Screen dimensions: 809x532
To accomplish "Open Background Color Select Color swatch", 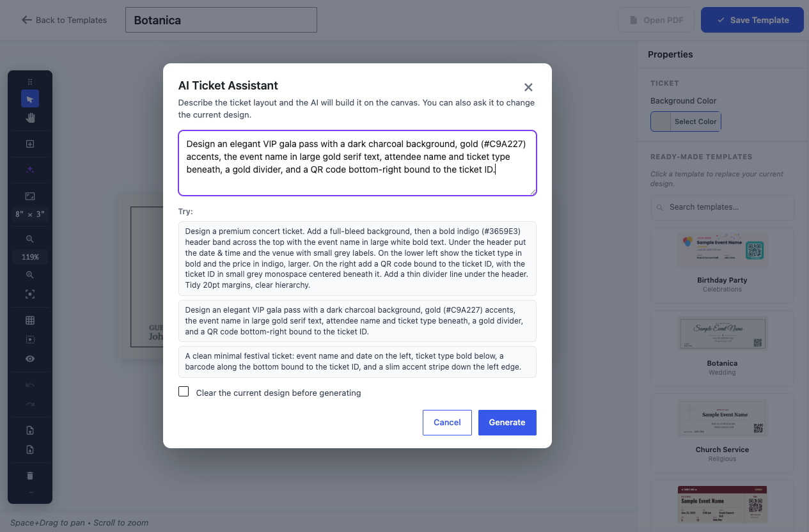I will pos(686,121).
